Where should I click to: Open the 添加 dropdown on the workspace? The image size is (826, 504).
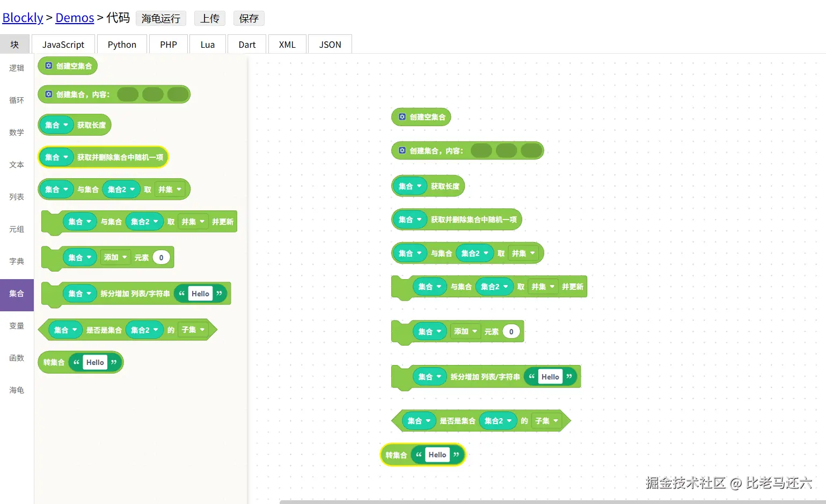pyautogui.click(x=466, y=332)
